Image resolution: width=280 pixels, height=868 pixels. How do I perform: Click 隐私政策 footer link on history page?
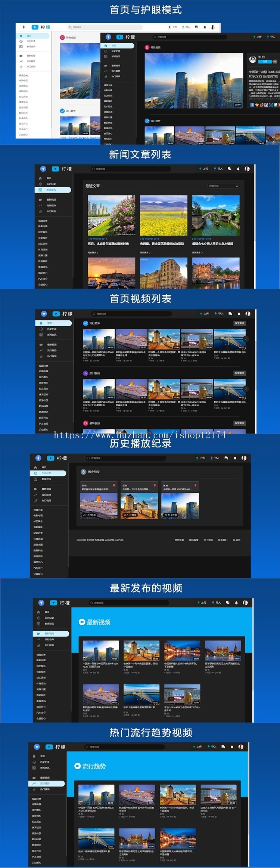tap(194, 540)
